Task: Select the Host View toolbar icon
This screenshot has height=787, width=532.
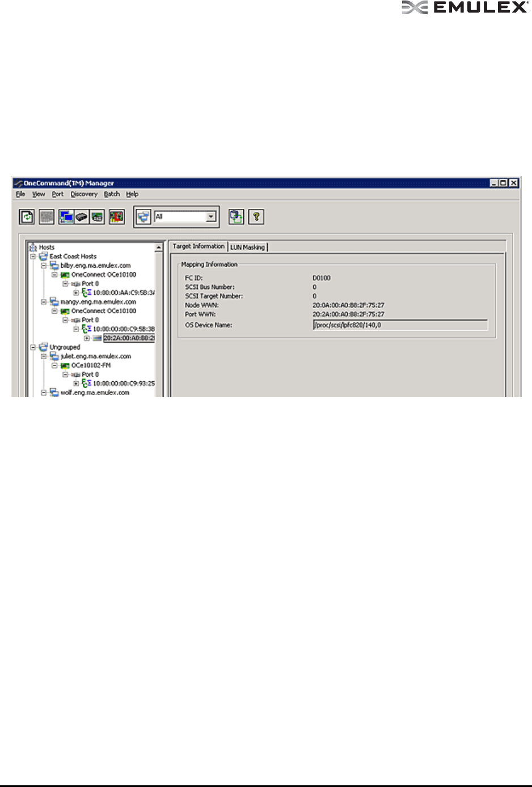Action: click(66, 217)
